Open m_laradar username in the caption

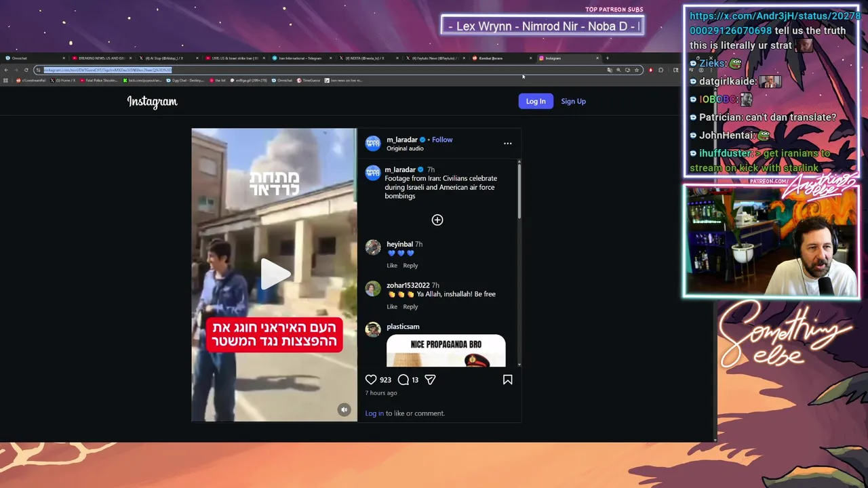400,169
